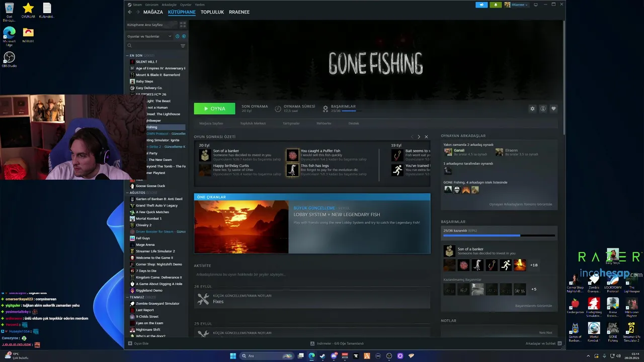The height and width of the screenshot is (362, 644).
Task: Go back with Steam navigation arrow
Action: pos(130,12)
